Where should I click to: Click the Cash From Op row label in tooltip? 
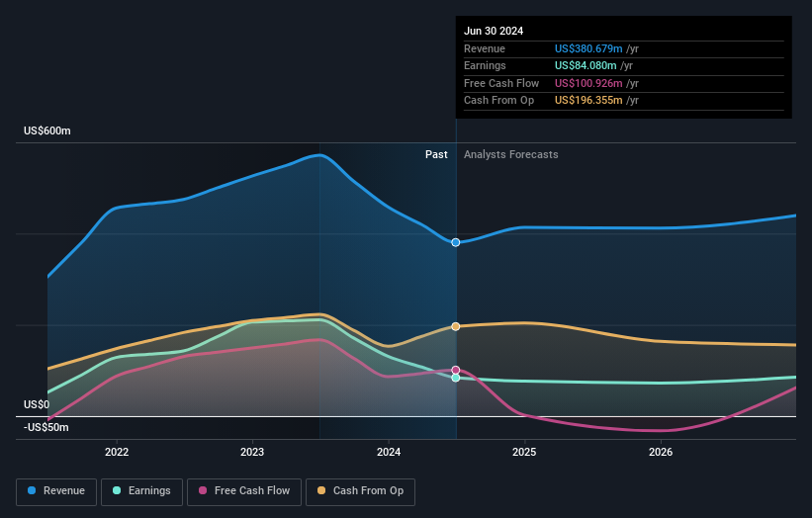point(498,101)
